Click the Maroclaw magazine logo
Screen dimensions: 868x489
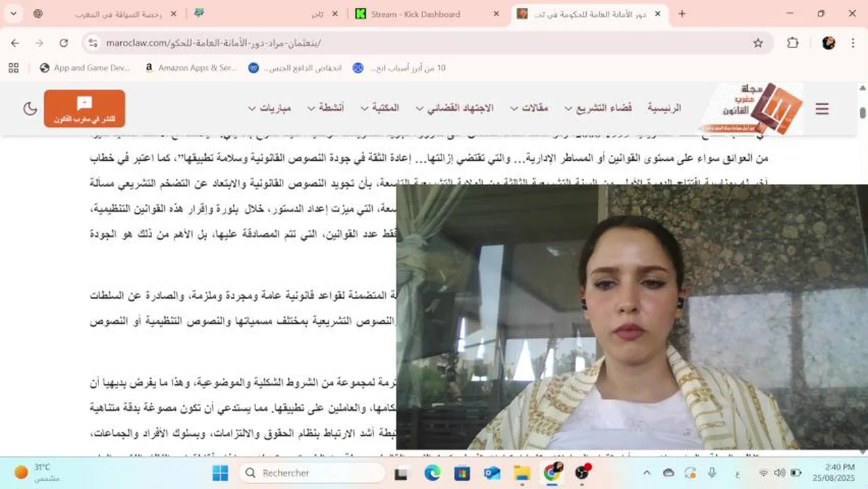752,109
